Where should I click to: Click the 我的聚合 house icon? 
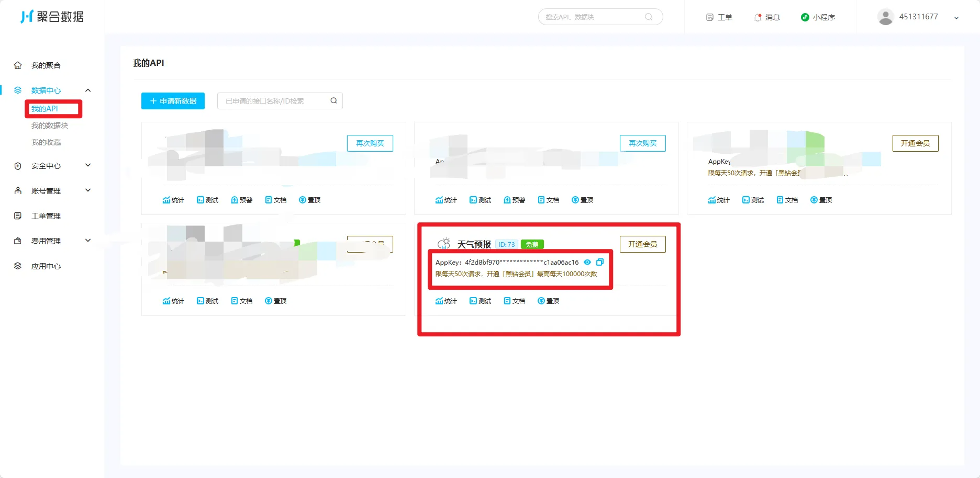[18, 65]
